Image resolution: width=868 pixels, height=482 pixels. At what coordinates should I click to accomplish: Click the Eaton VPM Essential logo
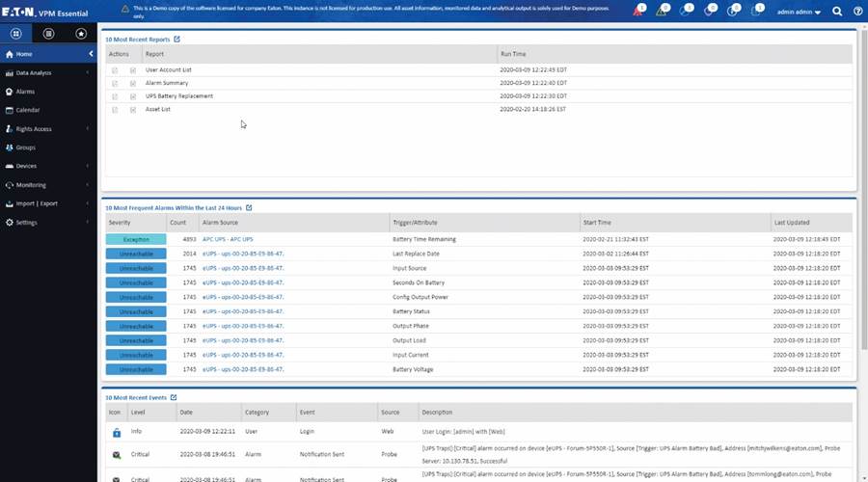pos(44,13)
